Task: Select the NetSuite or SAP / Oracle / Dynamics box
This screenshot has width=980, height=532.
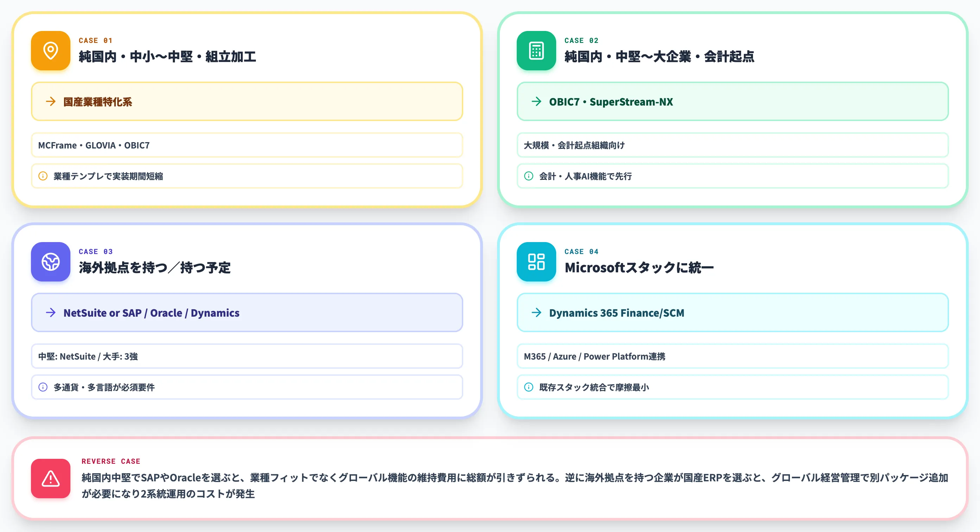Action: pyautogui.click(x=247, y=312)
